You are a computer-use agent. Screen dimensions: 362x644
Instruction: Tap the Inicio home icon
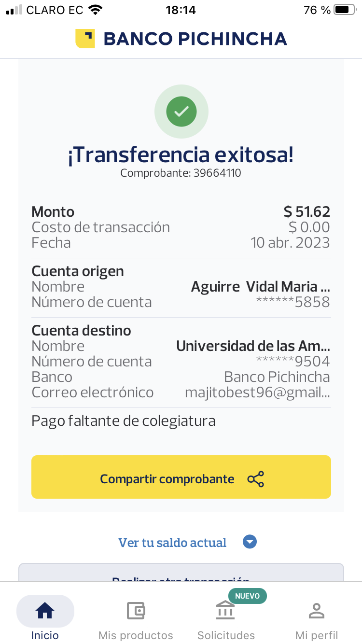coord(45,611)
